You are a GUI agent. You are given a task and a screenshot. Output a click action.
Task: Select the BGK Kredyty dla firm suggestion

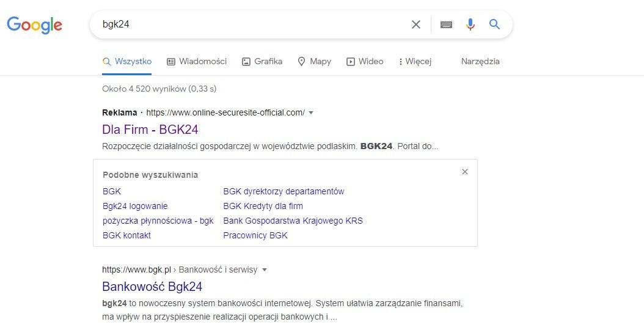pyautogui.click(x=263, y=206)
